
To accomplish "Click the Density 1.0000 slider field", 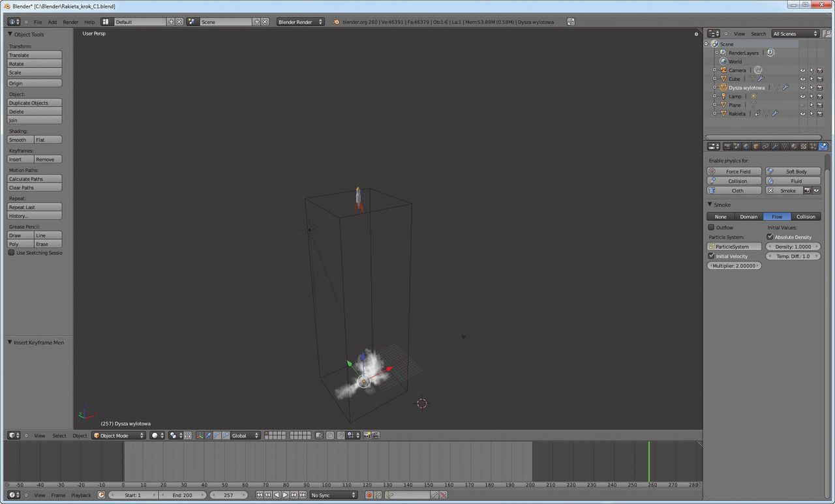I will pos(793,246).
